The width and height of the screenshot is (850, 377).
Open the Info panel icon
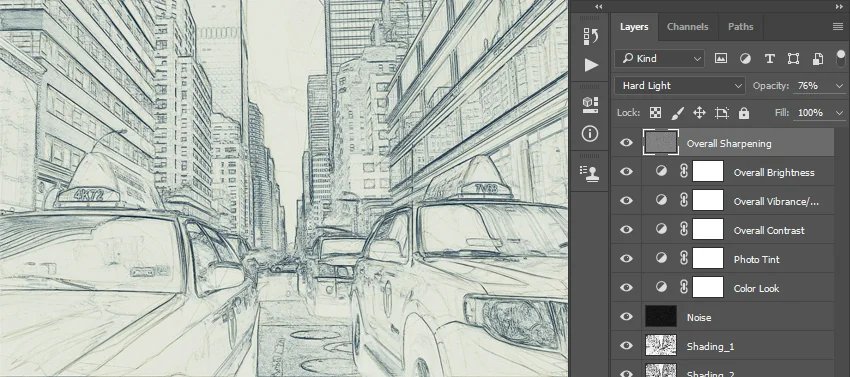(590, 133)
